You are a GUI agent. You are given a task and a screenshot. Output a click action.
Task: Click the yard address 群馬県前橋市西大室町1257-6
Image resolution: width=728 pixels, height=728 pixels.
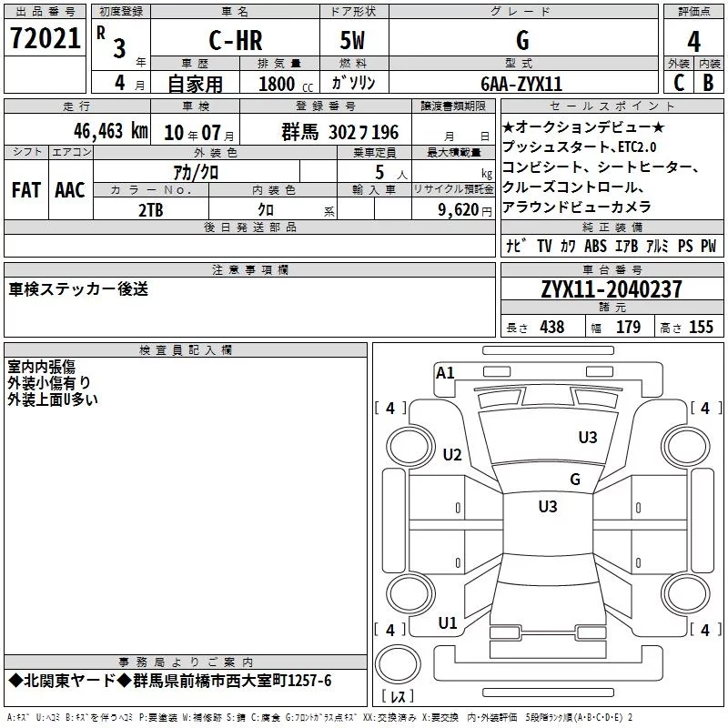pyautogui.click(x=232, y=681)
